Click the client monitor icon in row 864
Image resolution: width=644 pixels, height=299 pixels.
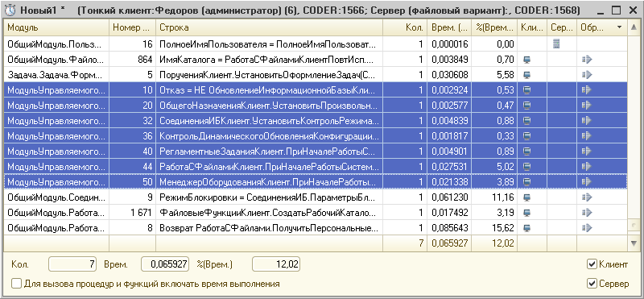coord(527,60)
